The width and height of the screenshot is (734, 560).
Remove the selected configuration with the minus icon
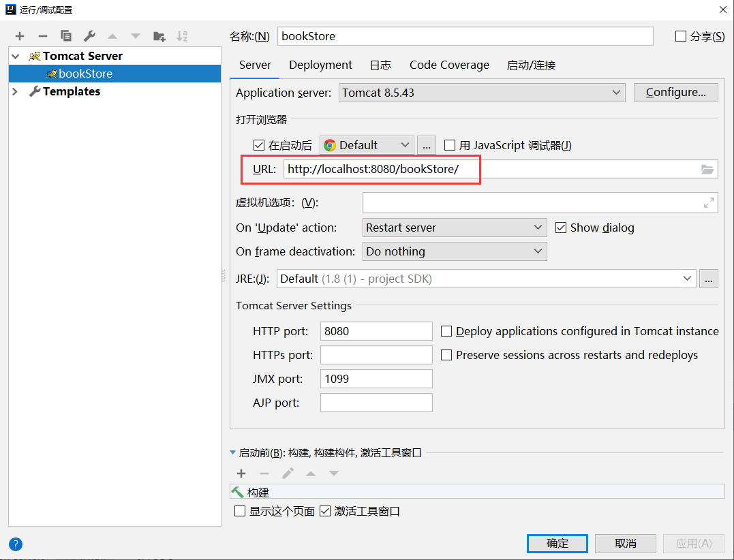(43, 36)
